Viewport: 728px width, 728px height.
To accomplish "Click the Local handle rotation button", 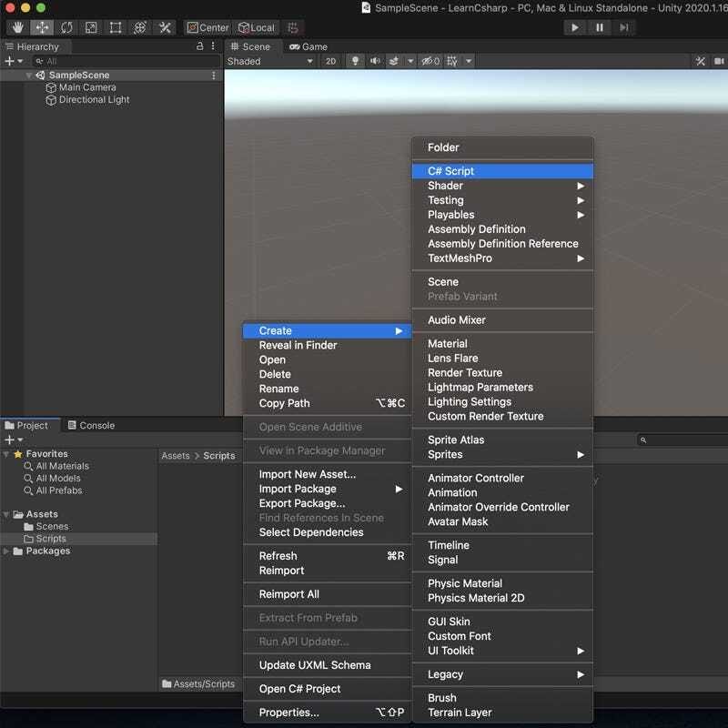I will (256, 27).
